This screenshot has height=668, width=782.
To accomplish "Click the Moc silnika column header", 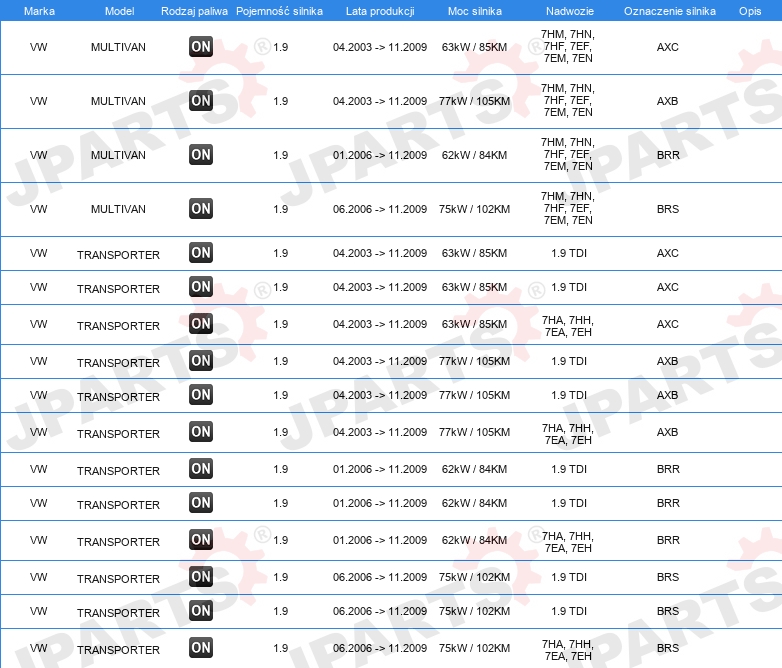I will coord(474,11).
